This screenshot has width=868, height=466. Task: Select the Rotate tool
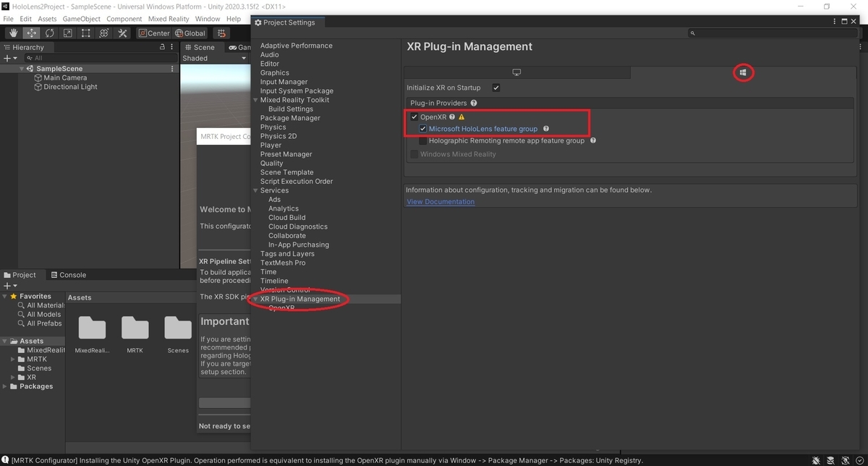(49, 33)
